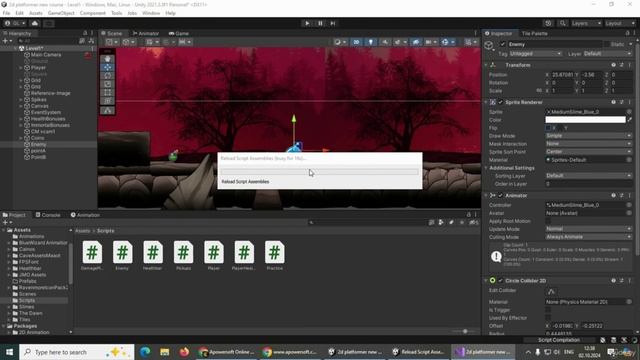Toggle the Animator component enabled checkbox

point(501,196)
